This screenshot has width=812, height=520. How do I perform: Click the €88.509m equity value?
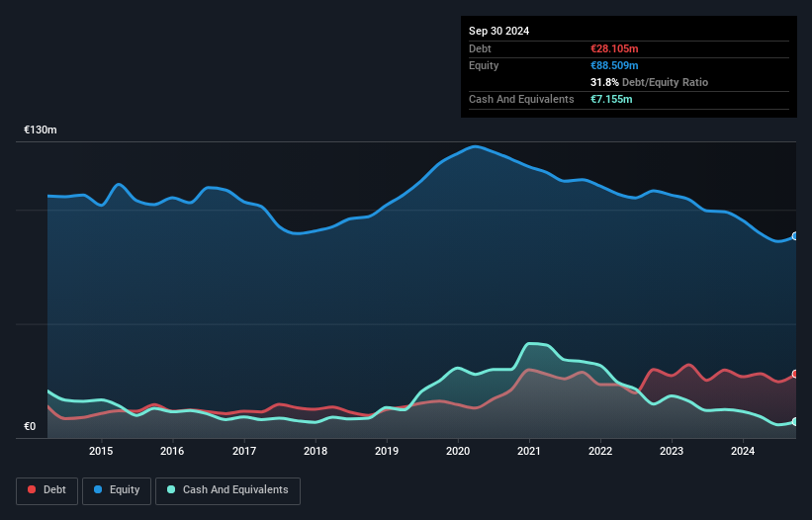point(614,65)
